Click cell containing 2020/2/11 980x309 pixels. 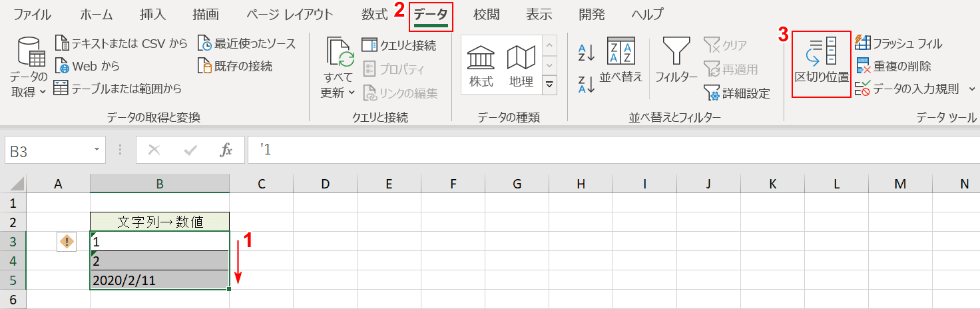[160, 280]
